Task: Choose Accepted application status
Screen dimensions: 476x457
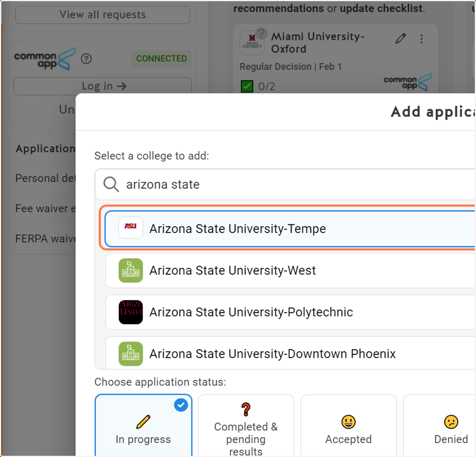Action: pos(349,426)
